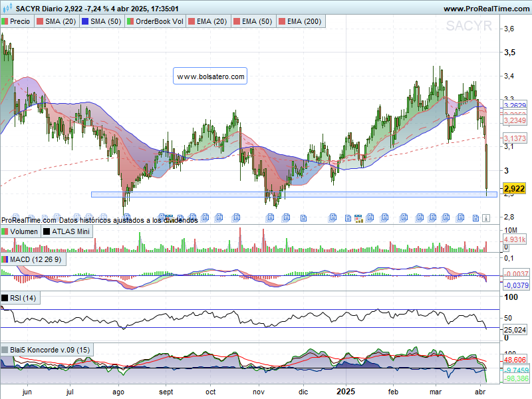Click the MACD value label -0,0037

coord(516,273)
